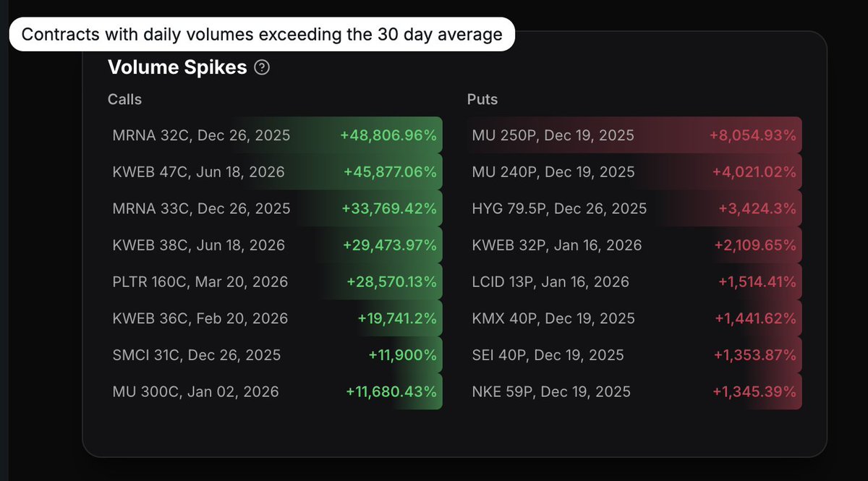Click the Puts column heading
Screen dimensions: 868x481
pos(482,99)
